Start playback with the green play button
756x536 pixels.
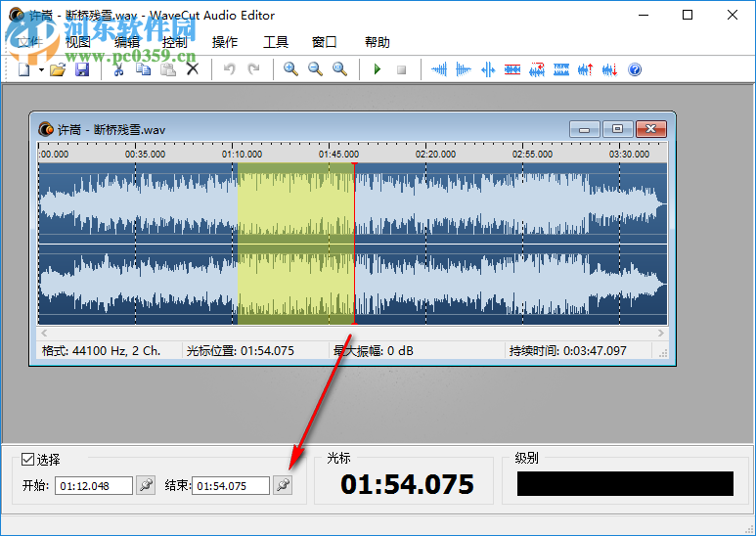378,69
